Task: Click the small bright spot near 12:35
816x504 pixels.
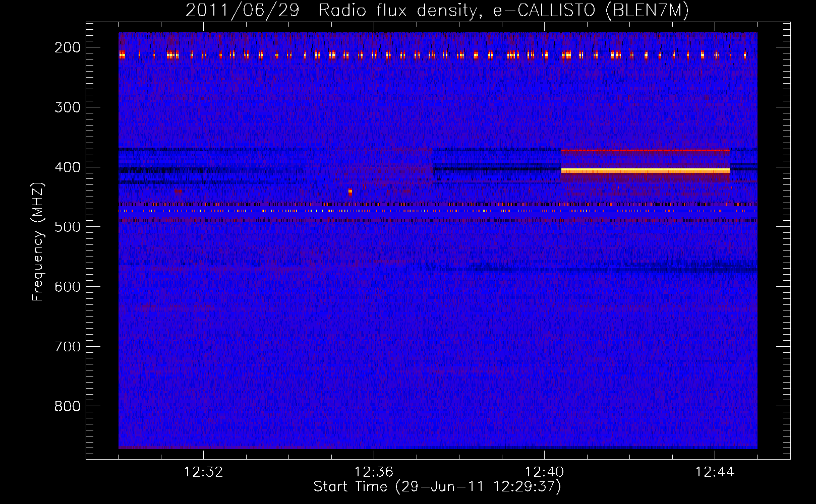Action: (x=350, y=192)
